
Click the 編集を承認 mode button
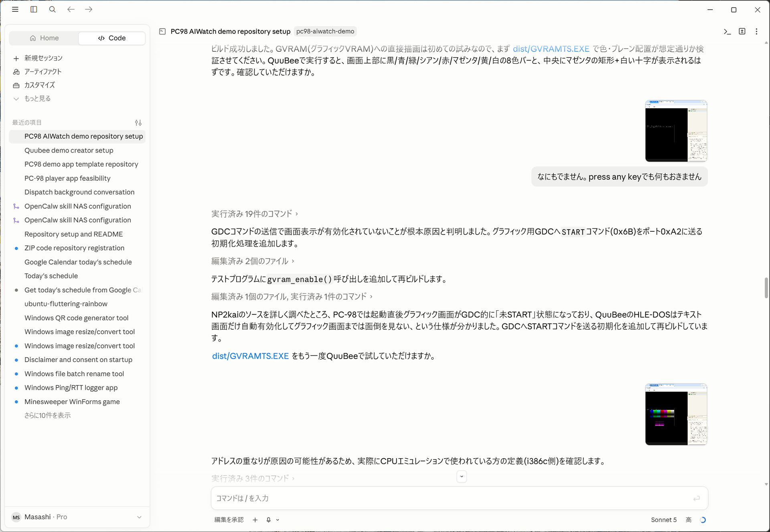point(229,520)
